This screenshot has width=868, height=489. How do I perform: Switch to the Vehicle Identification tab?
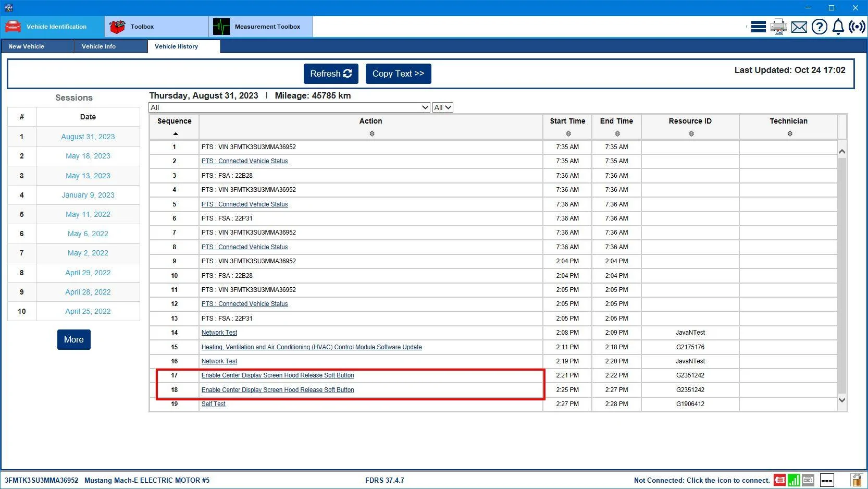(x=52, y=27)
